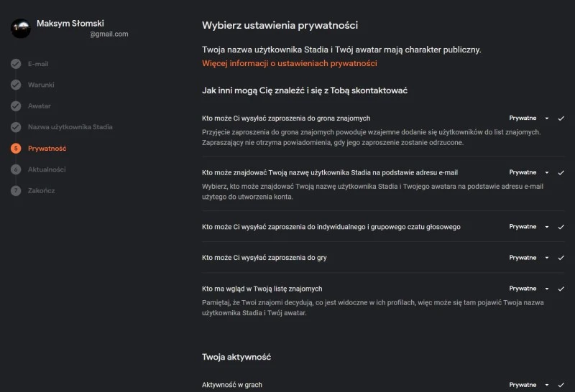
Task: Go to the Aktualności step
Action: (x=47, y=169)
